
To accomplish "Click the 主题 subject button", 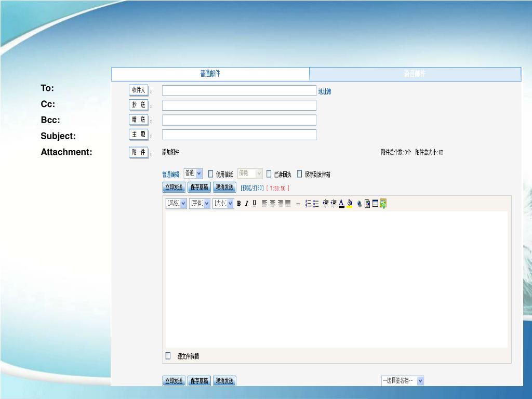I will point(139,135).
